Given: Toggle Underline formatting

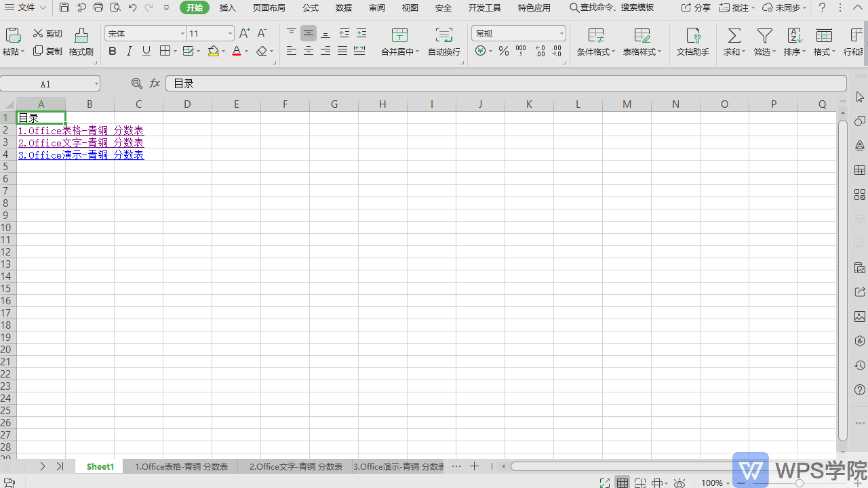Looking at the screenshot, I should tap(146, 51).
